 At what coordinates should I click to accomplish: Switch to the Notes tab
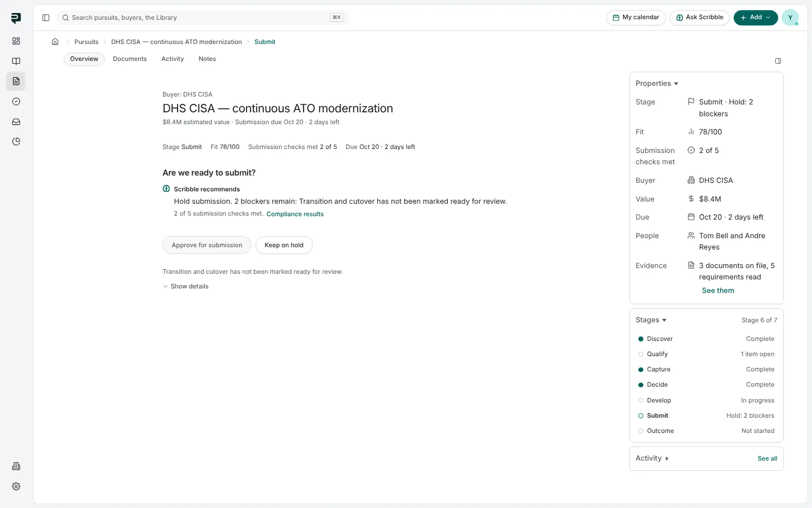point(207,59)
